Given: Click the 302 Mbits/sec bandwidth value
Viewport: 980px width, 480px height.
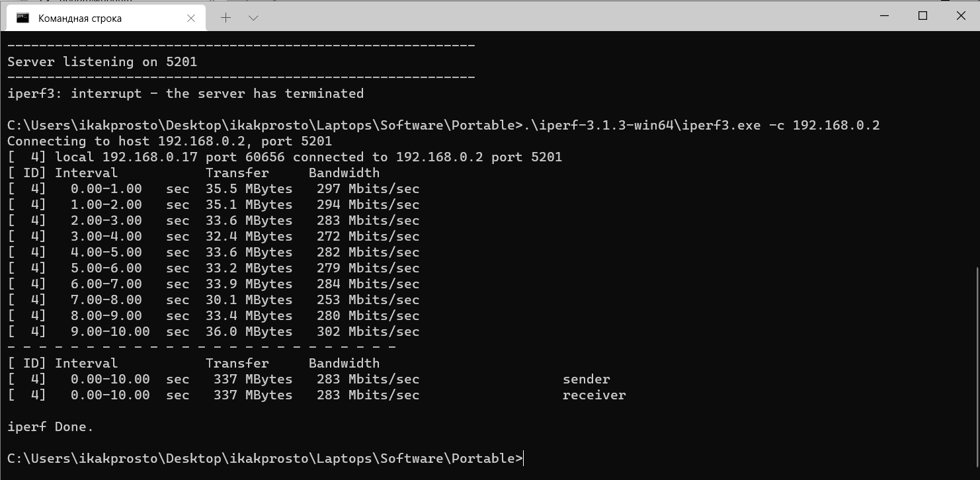Looking at the screenshot, I should tap(368, 332).
